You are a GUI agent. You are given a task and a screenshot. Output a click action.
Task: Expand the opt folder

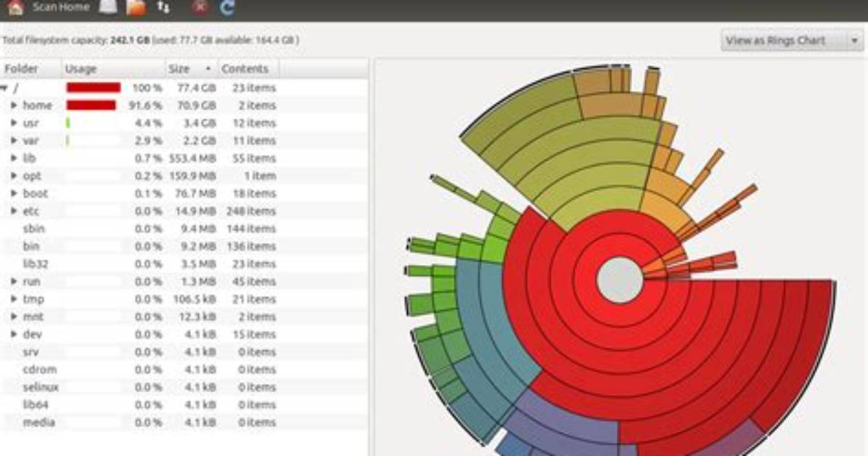[x=14, y=176]
